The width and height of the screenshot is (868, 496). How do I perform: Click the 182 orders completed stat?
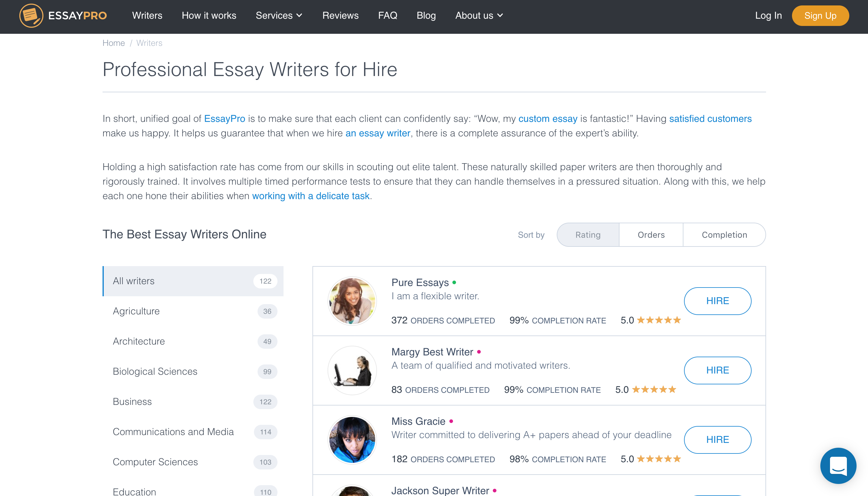[x=443, y=459]
